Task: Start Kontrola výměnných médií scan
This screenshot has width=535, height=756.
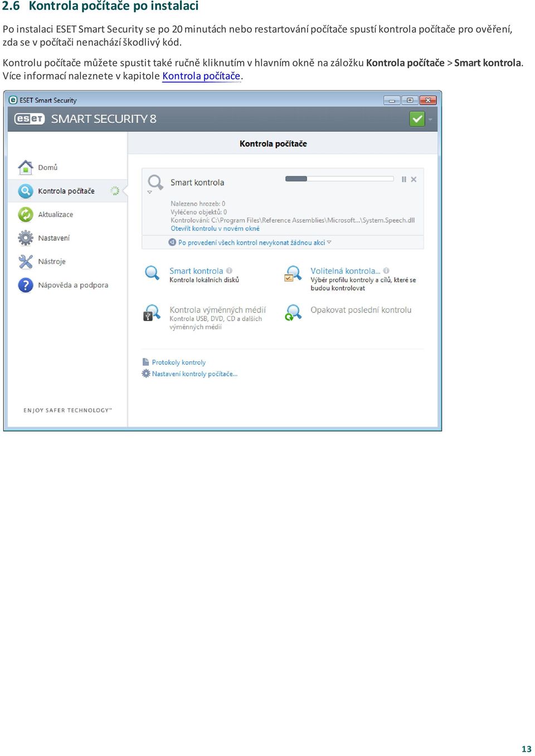Action: click(217, 310)
